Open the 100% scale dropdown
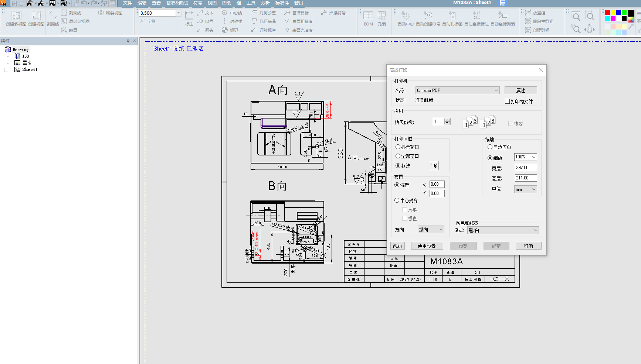Image resolution: width=641 pixels, height=364 pixels. click(525, 157)
